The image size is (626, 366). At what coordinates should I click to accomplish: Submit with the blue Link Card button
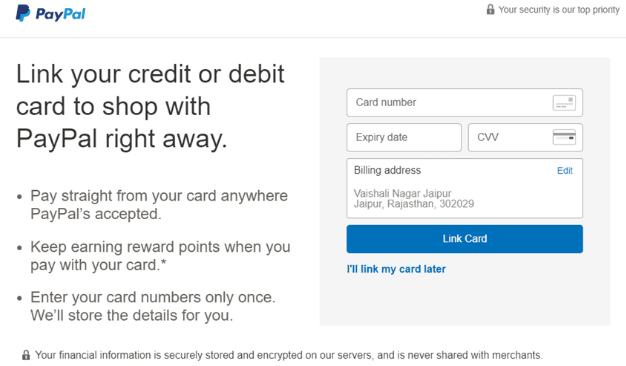[464, 239]
